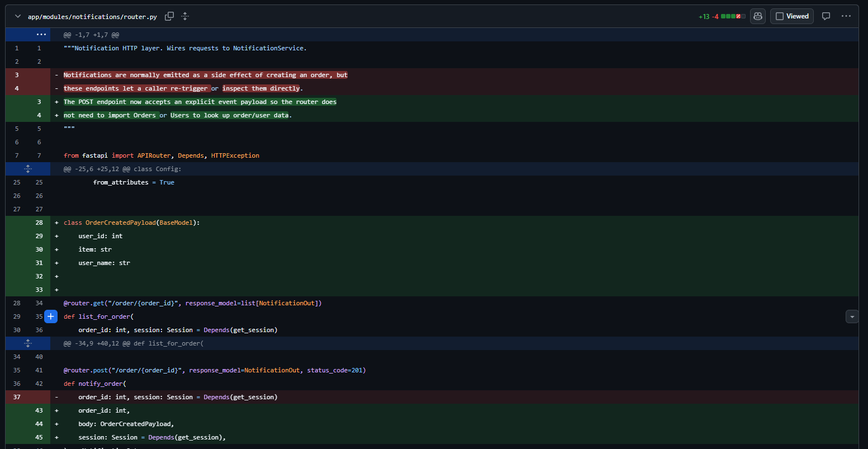This screenshot has height=449, width=868.
Task: Click hunk header '@@ -25,6 +25,12 @@ class Config:'
Action: coord(122,169)
